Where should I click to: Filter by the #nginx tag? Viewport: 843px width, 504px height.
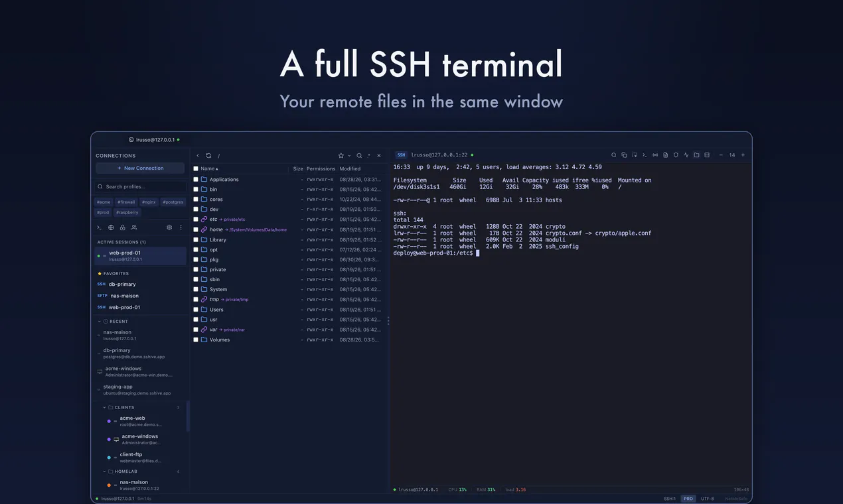(149, 202)
